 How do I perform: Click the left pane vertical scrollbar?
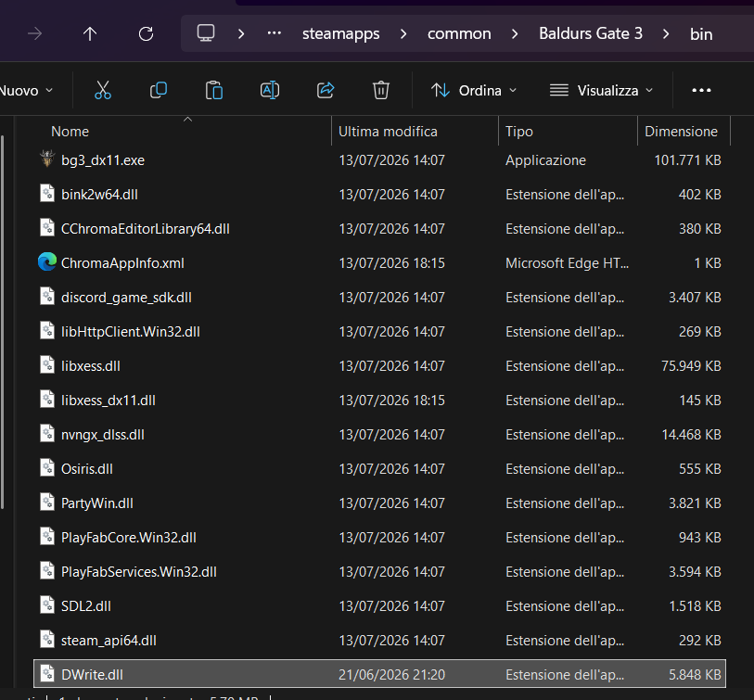[3, 322]
